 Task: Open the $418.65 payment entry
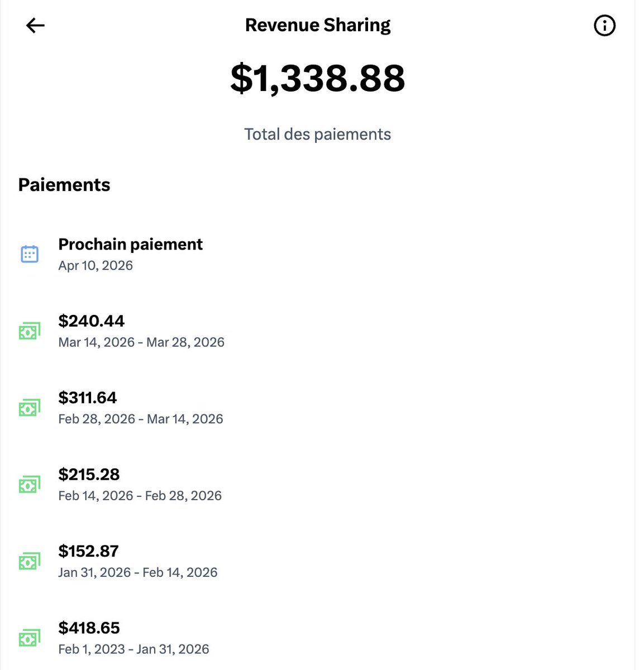tap(317, 638)
